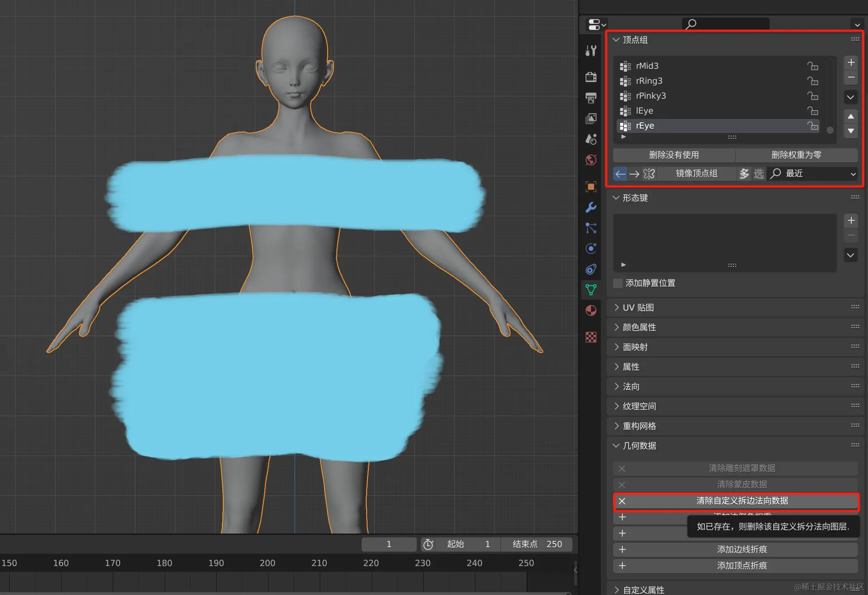Select rRing3 vertex group in list
Viewport: 868px width, 595px height.
pyautogui.click(x=649, y=81)
